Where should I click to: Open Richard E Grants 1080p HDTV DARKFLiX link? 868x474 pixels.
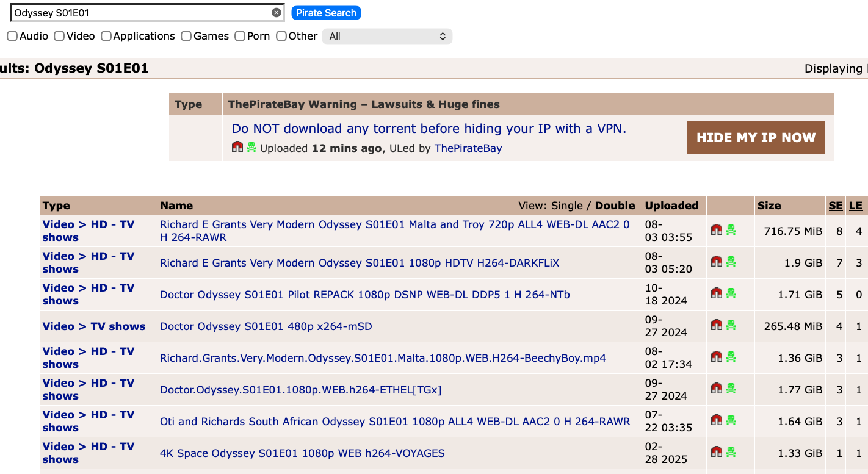360,263
